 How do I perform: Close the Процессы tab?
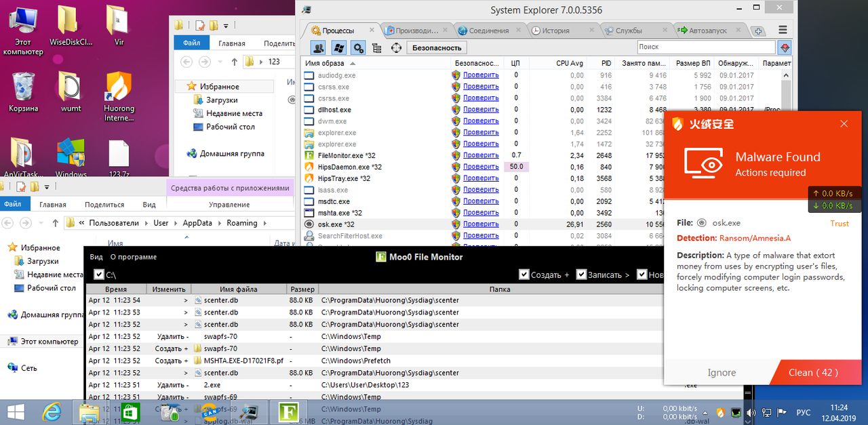372,30
